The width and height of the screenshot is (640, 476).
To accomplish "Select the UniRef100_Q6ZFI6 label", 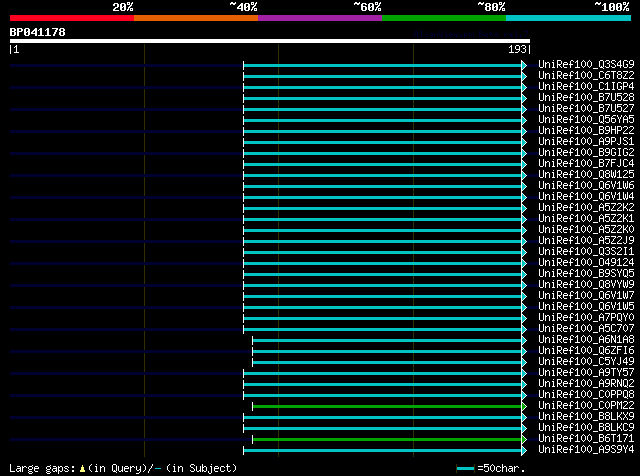I will coord(586,351).
